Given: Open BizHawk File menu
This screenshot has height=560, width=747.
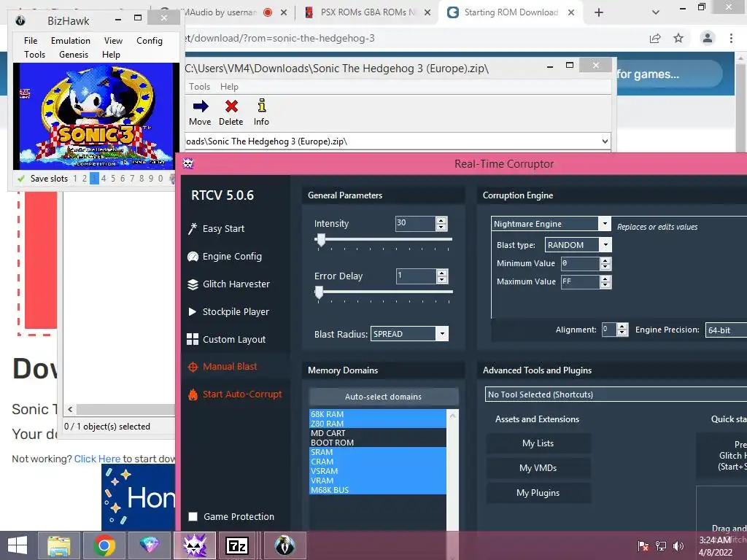Looking at the screenshot, I should 31,41.
